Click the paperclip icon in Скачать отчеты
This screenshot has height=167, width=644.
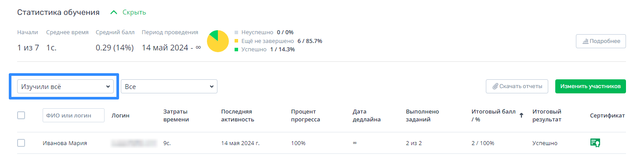coord(495,87)
